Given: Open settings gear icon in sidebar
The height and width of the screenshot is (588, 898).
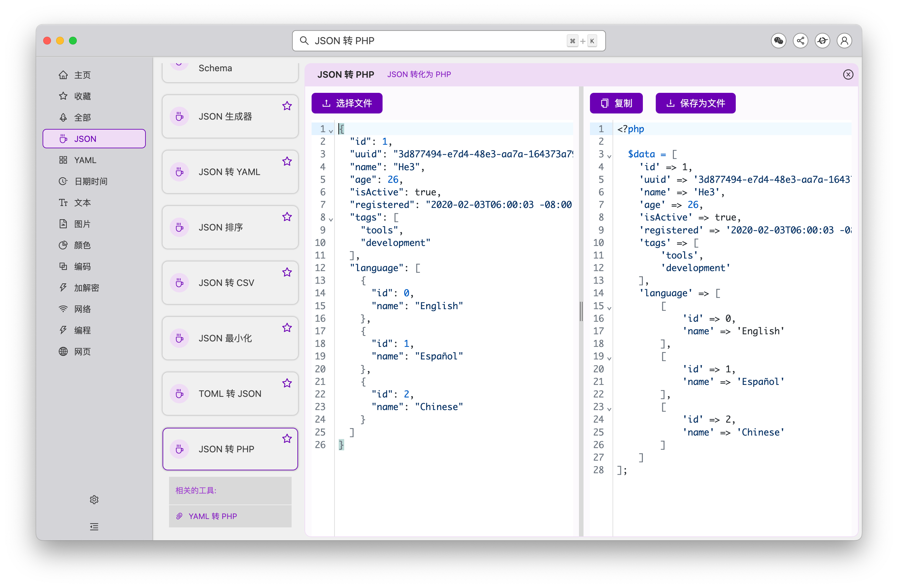Looking at the screenshot, I should pyautogui.click(x=94, y=499).
